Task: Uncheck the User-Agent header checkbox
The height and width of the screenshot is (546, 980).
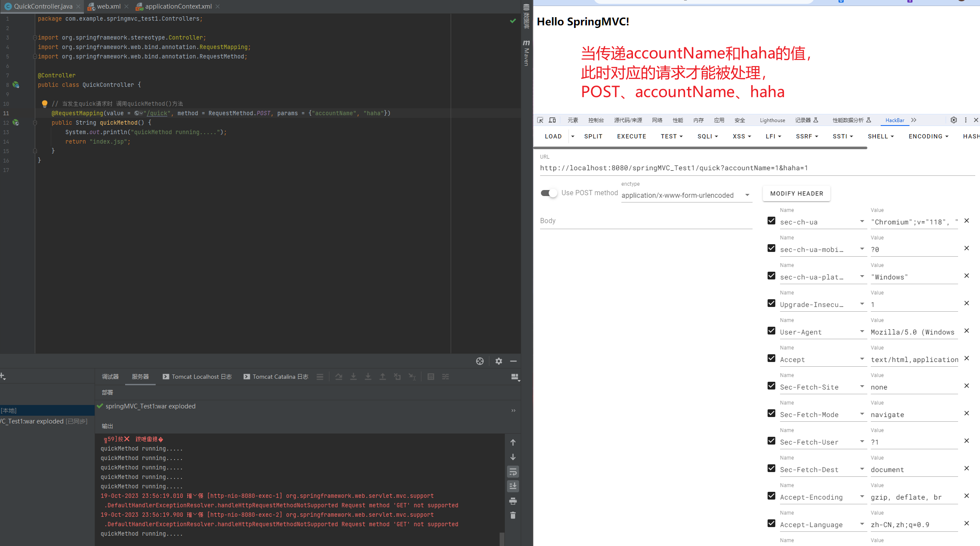Action: point(771,331)
